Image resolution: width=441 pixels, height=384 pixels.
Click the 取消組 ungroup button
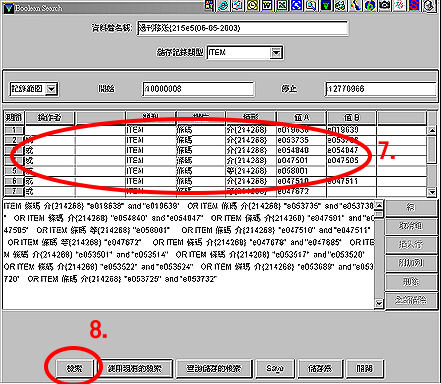click(411, 226)
